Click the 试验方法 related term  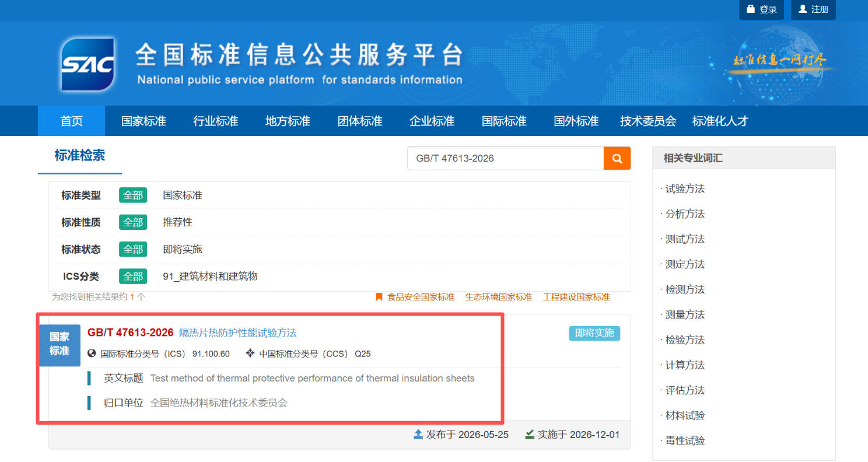(685, 188)
